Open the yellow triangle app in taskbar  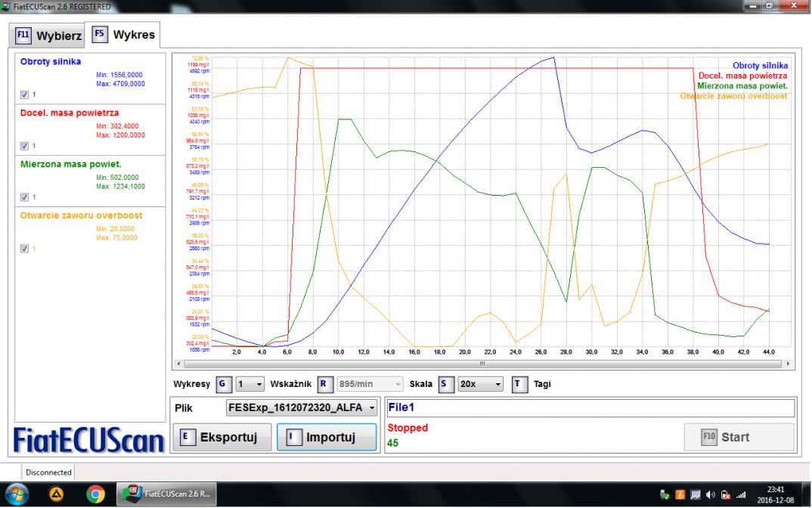click(58, 495)
